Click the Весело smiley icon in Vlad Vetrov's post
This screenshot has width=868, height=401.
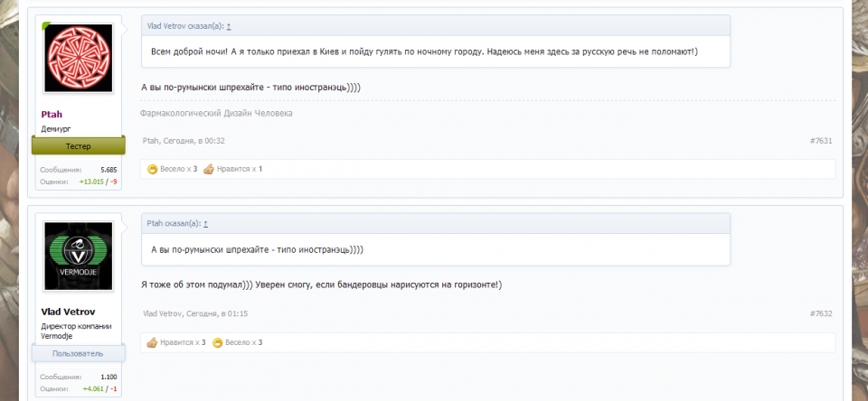tap(218, 342)
